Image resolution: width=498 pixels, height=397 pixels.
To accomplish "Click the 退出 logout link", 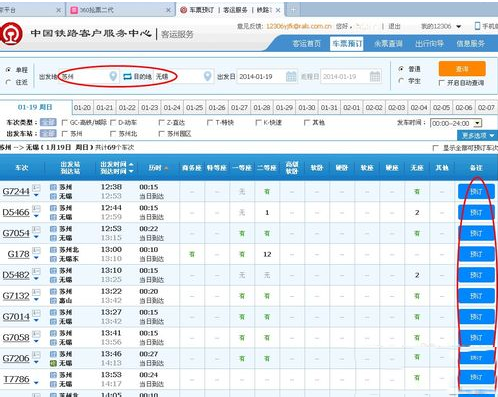I will pos(394,26).
